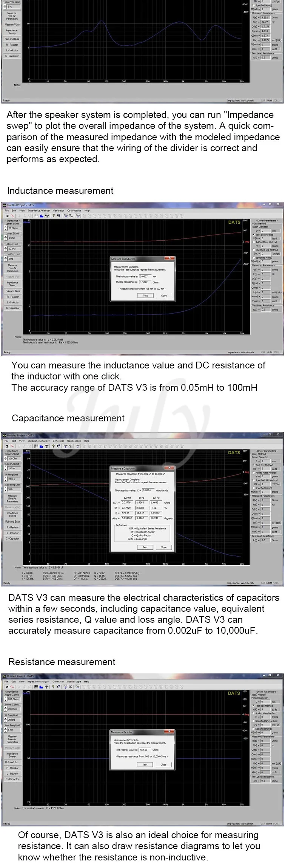Click the Upper Z Limit stepper in the inductor screenshot
Viewport: 285px width, 868px height.
click(x=6, y=228)
